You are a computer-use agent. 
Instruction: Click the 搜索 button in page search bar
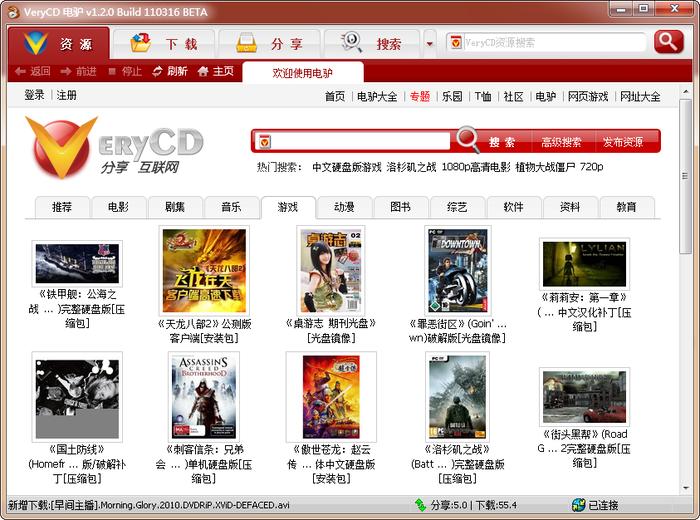[501, 142]
